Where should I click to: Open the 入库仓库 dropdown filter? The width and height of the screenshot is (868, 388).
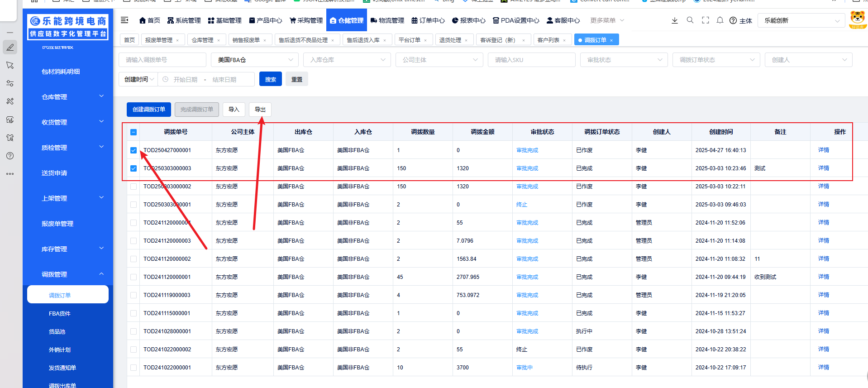pos(347,60)
